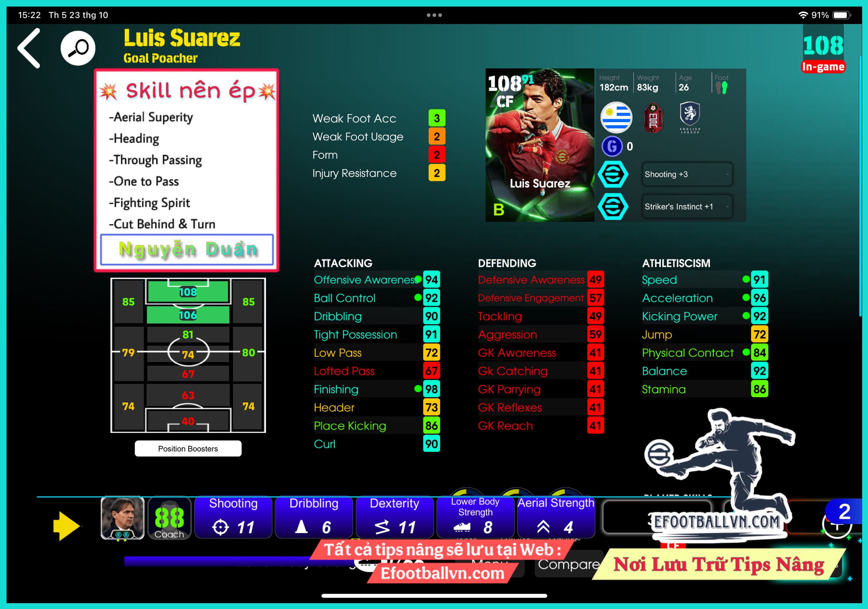Image resolution: width=868 pixels, height=609 pixels.
Task: Click the blue G coin icon
Action: click(x=612, y=146)
